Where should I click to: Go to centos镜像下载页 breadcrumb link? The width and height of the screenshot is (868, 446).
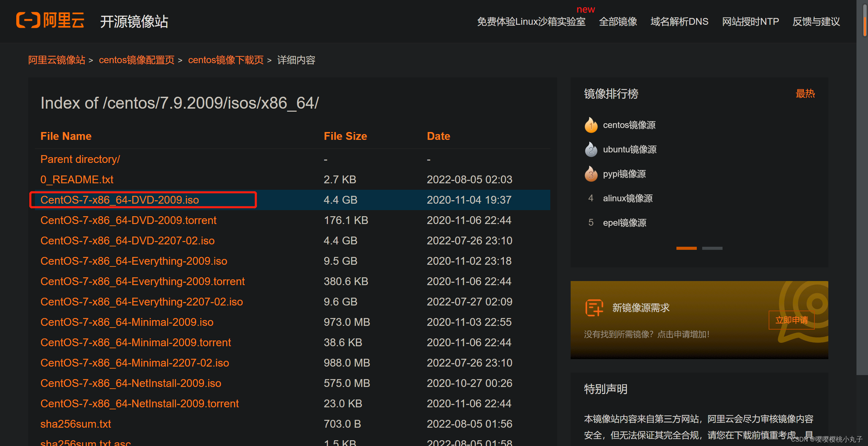pyautogui.click(x=226, y=60)
